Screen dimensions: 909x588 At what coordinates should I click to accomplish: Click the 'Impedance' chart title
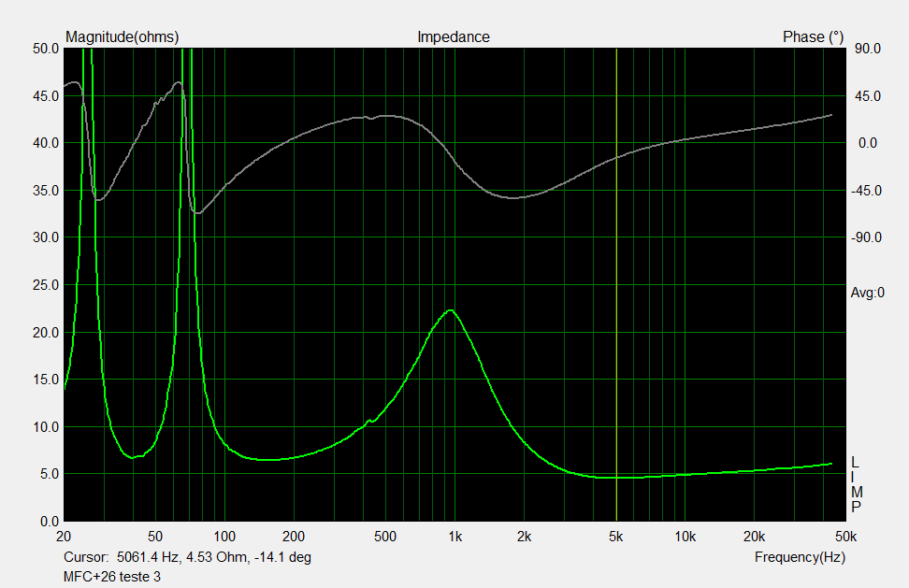pyautogui.click(x=454, y=37)
